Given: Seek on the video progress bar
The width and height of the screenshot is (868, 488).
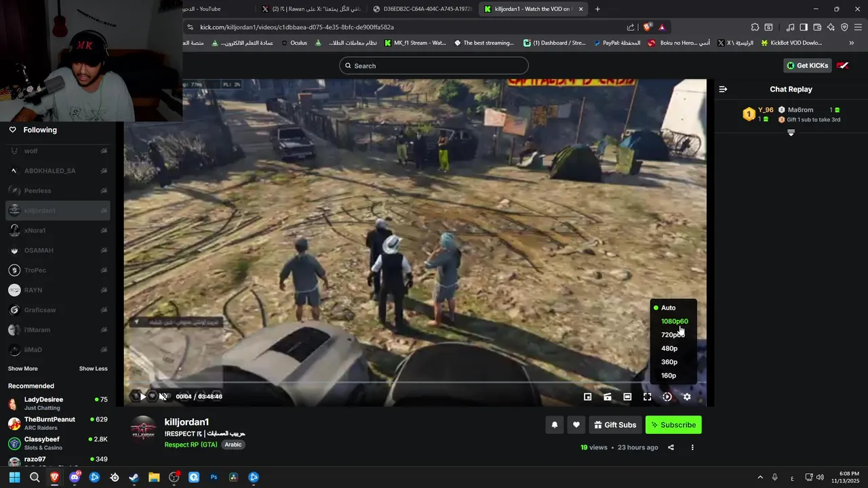Looking at the screenshot, I should pyautogui.click(x=415, y=382).
